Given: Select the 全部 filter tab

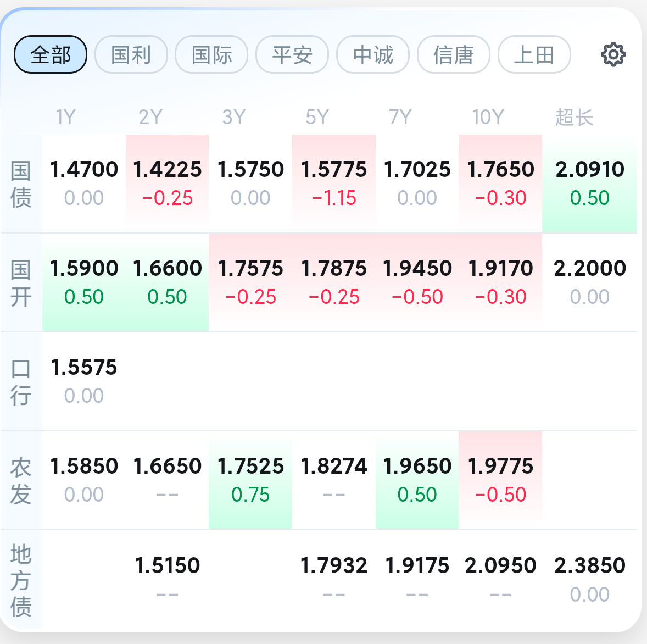Looking at the screenshot, I should point(51,55).
